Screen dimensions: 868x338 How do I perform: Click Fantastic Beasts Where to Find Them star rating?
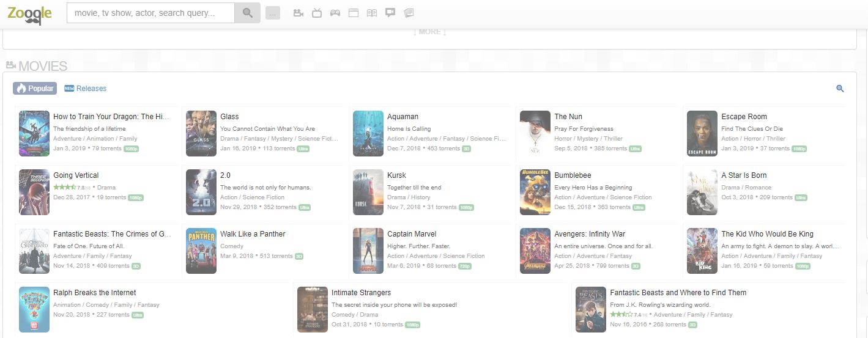click(x=621, y=314)
